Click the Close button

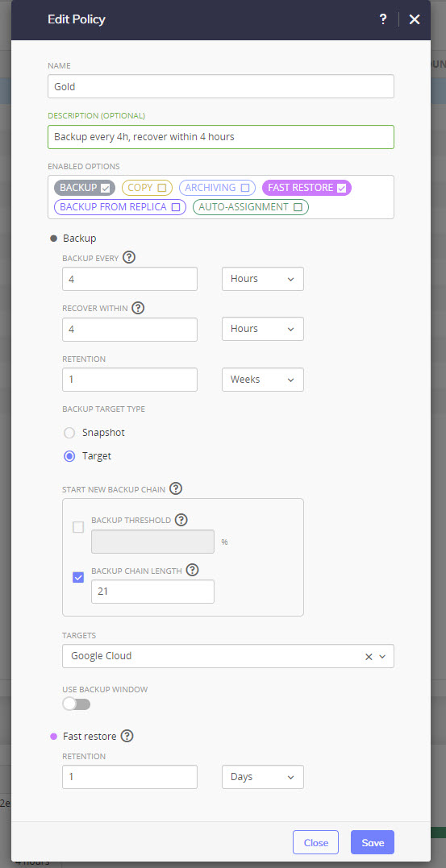click(316, 842)
